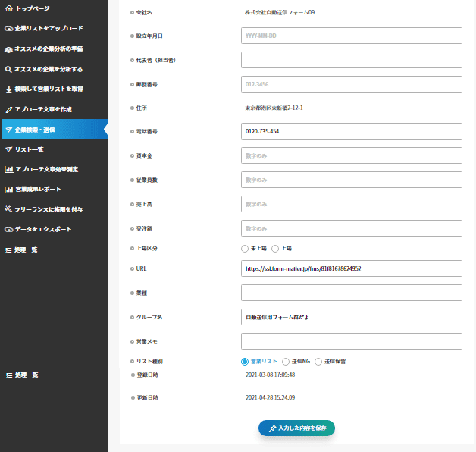
Task: Click the 従業員数 input field
Action: (352, 180)
